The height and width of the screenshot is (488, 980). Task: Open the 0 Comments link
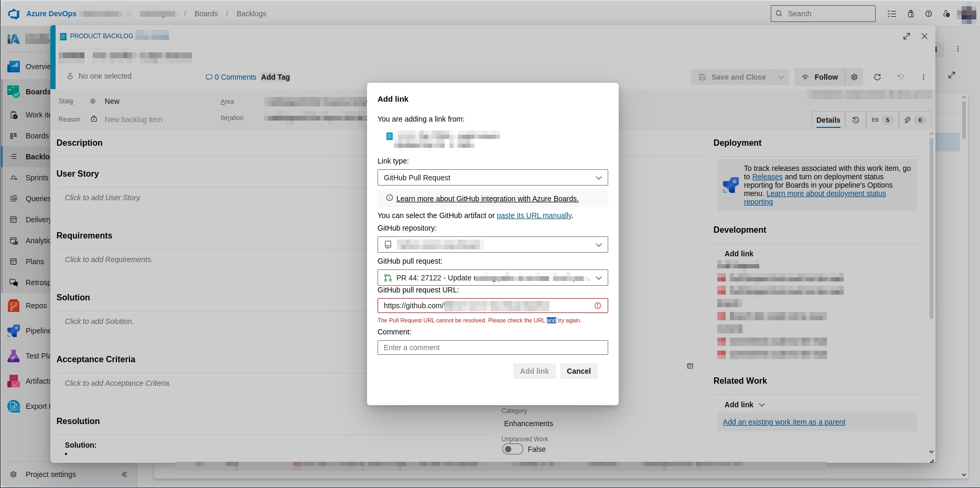(x=231, y=77)
